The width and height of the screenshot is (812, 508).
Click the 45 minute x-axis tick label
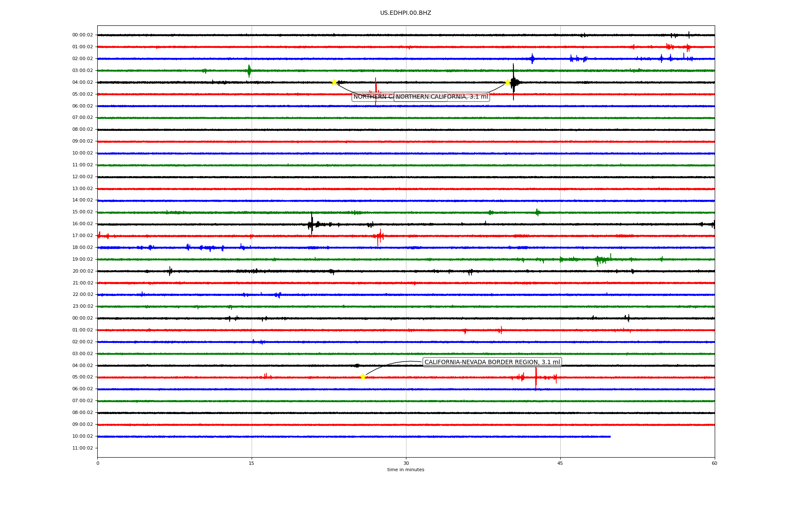[560, 464]
